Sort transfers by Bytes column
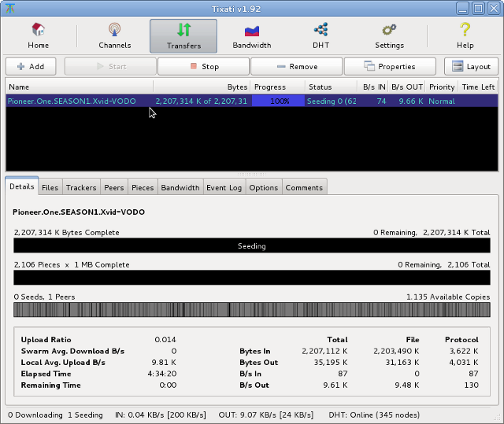The height and width of the screenshot is (424, 504). click(x=202, y=87)
